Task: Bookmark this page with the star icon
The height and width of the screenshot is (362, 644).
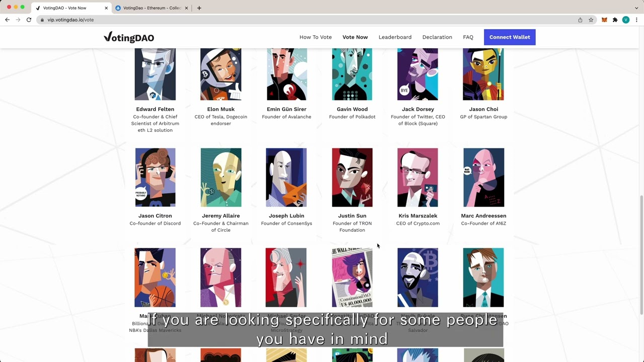Action: (x=591, y=20)
